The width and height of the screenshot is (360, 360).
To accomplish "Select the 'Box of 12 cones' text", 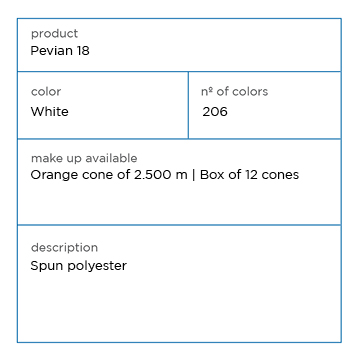I will point(249,175).
